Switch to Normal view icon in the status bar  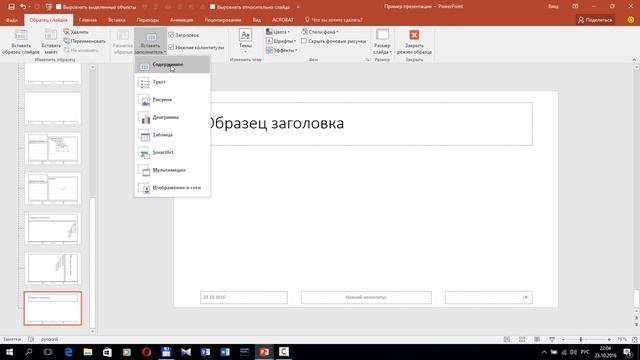click(x=507, y=340)
